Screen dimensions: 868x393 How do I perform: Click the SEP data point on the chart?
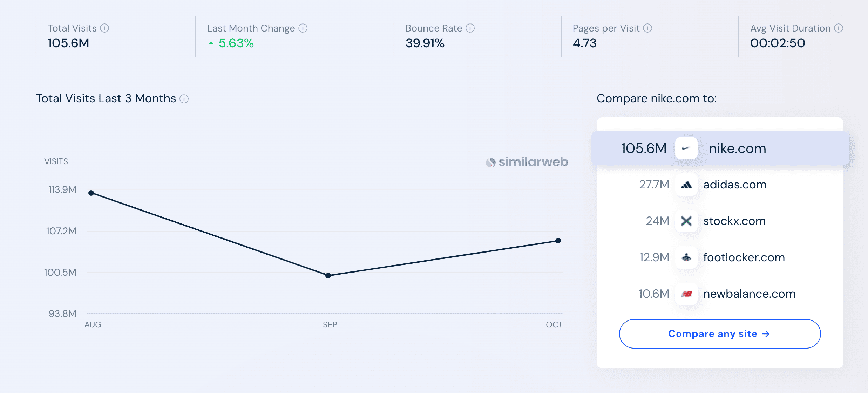(x=328, y=276)
